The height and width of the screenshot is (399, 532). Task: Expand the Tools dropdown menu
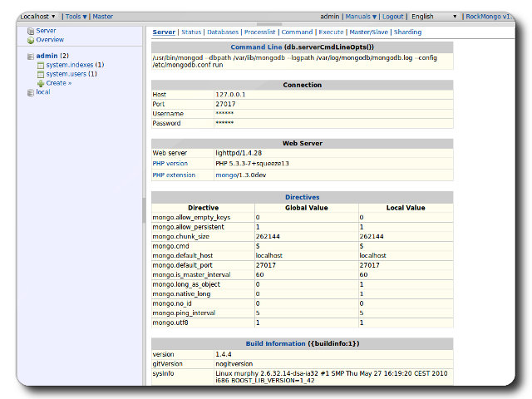pos(76,16)
